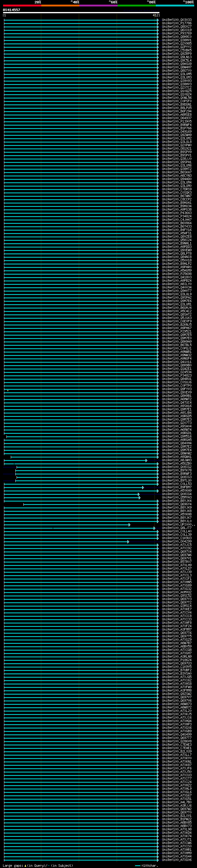197x868 pixels.
Task: Click the label UniRef100_O49169
Action: 176,131
